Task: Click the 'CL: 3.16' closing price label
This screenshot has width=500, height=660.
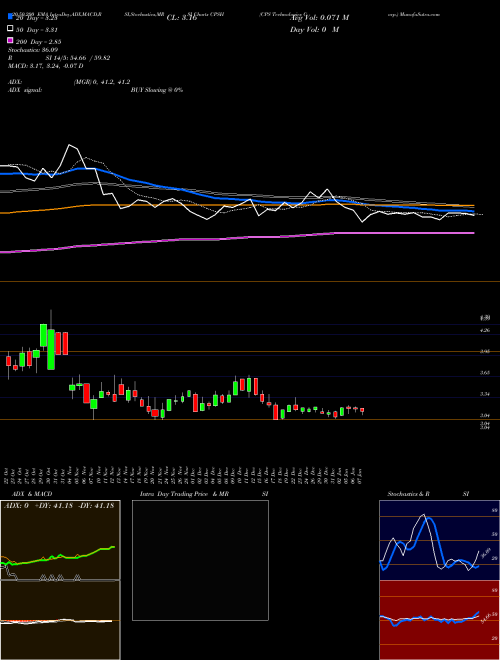Action: pyautogui.click(x=182, y=18)
